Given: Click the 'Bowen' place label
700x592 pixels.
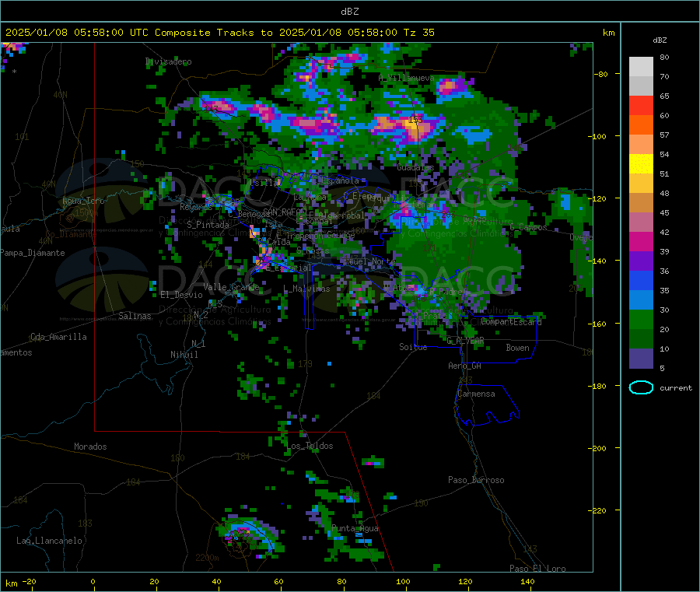Looking at the screenshot, I should click(517, 348).
